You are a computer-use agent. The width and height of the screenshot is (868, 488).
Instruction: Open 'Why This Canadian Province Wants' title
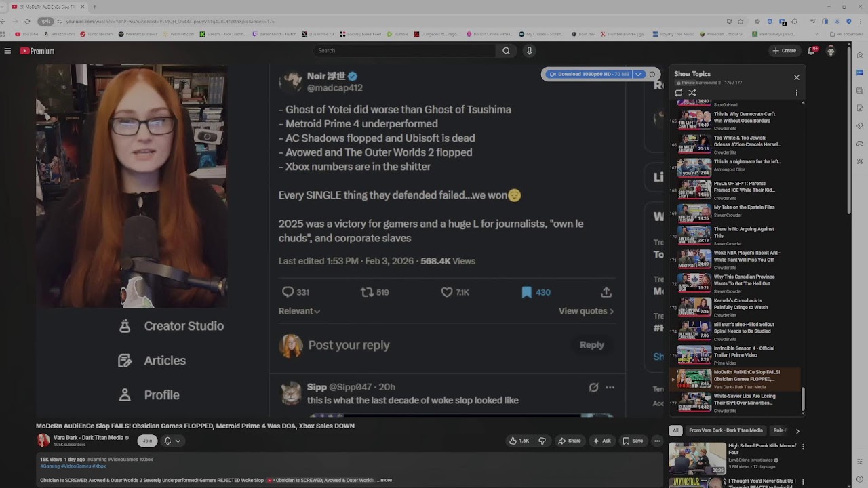(745, 280)
